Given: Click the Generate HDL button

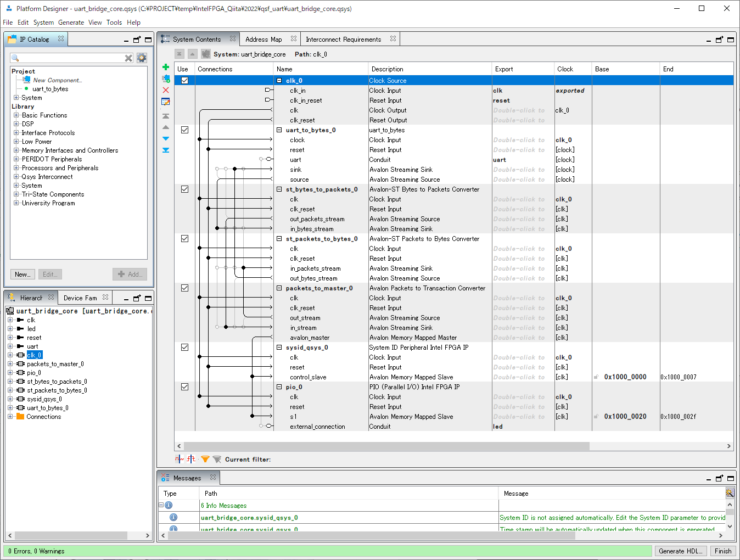Looking at the screenshot, I should click(x=680, y=551).
